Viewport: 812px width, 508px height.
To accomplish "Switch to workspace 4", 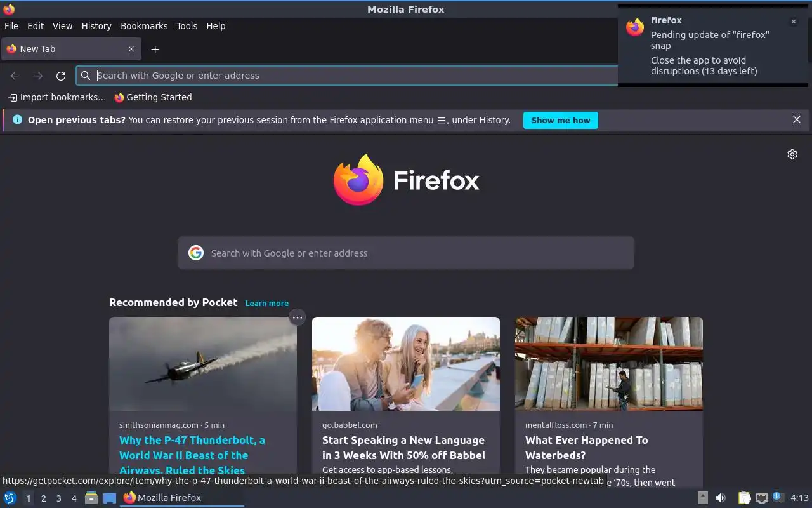I will click(x=74, y=498).
